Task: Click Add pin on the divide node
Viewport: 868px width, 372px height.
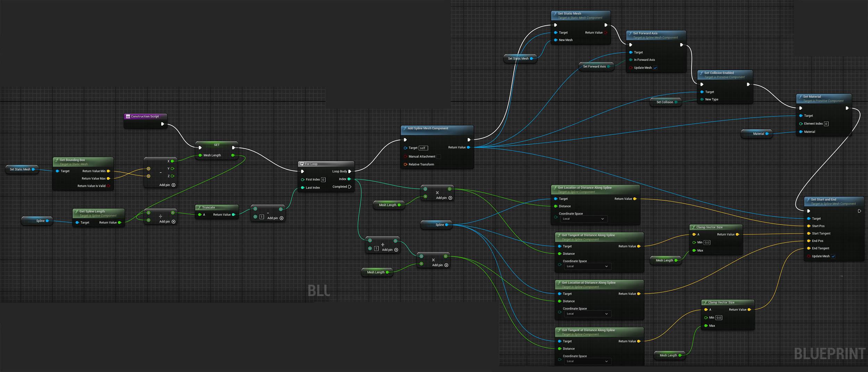Action: click(167, 222)
